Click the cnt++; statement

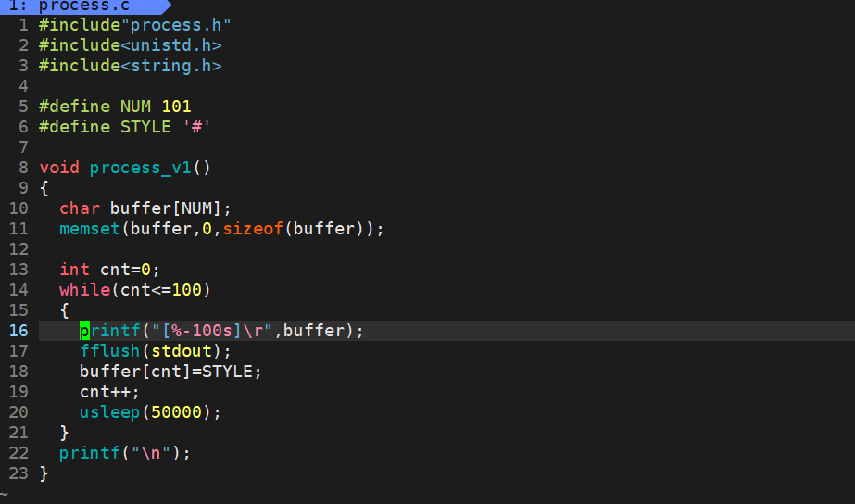(x=109, y=392)
